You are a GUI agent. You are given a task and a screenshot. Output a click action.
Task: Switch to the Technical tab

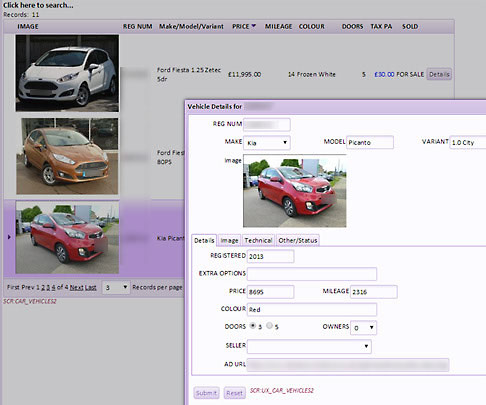click(x=258, y=240)
